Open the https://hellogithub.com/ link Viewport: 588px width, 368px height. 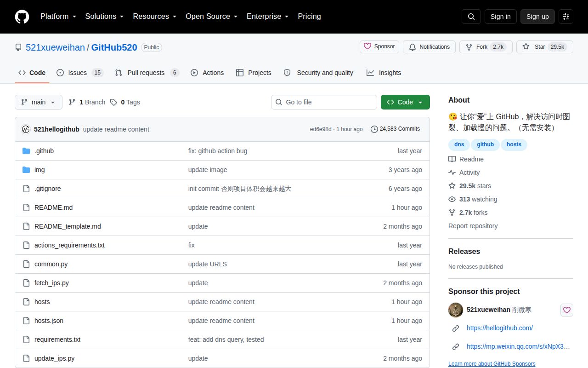[500, 328]
